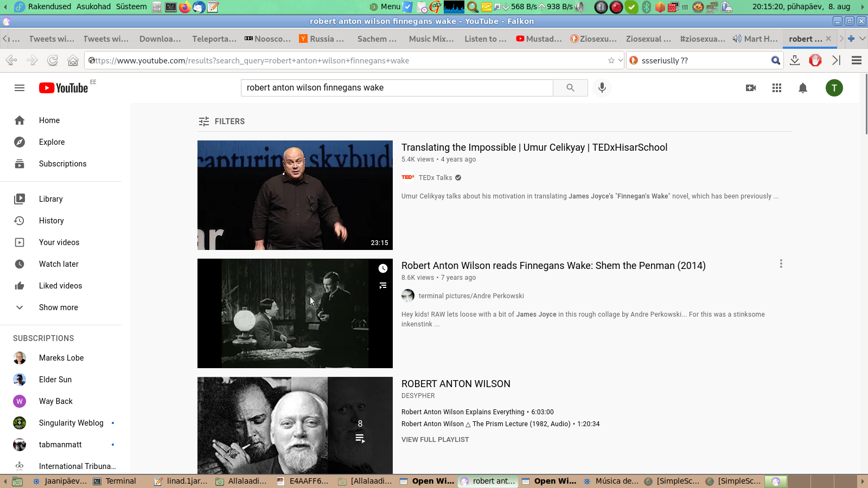Switch to the Russia tab
Viewport: 868px width, 488px height.
coord(322,38)
